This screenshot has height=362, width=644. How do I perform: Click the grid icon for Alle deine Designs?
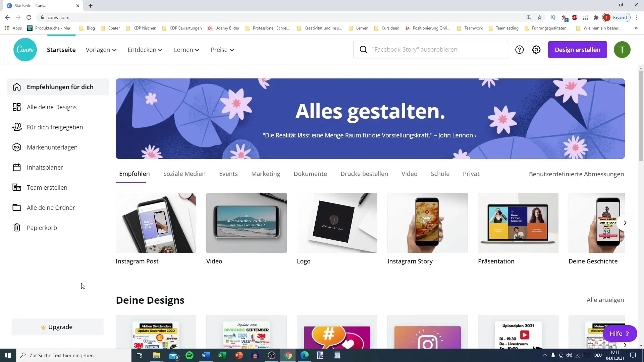point(17,107)
